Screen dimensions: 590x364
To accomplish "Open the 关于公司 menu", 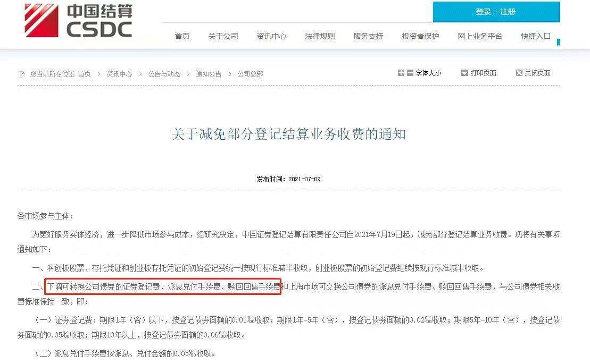I will pyautogui.click(x=223, y=36).
